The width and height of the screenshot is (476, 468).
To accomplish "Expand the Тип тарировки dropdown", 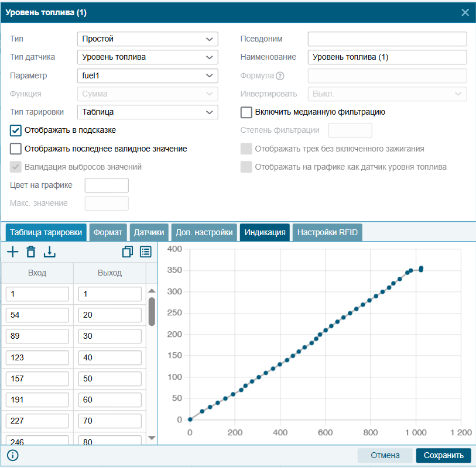I will pyautogui.click(x=148, y=112).
